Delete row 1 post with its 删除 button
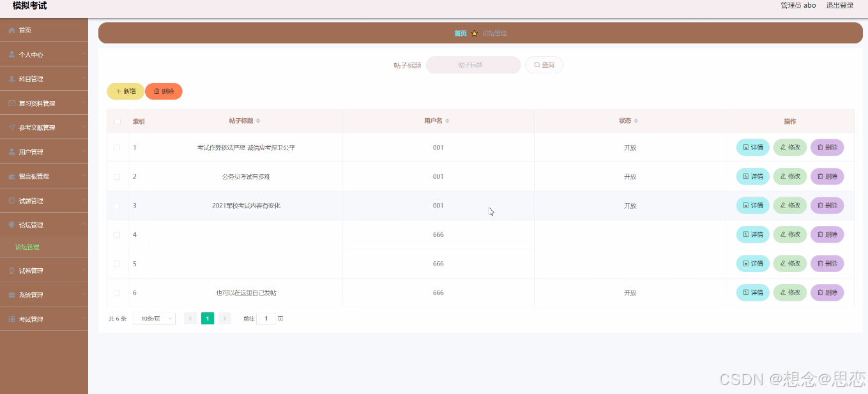This screenshot has width=868, height=394. click(827, 148)
